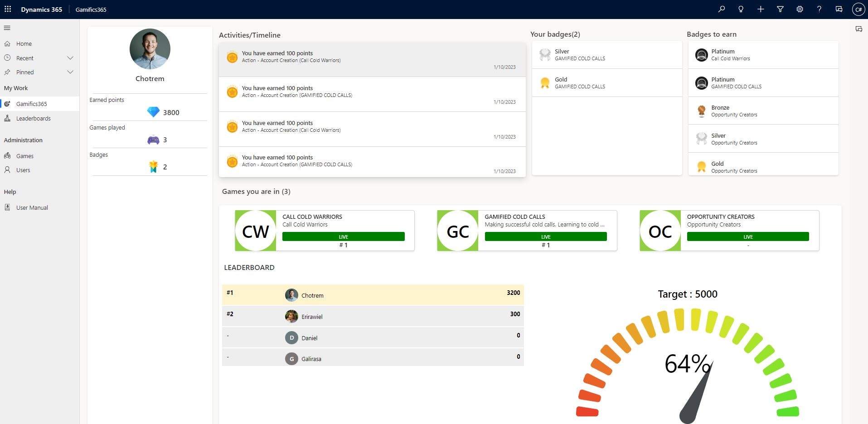Click the 300 score in the Erirawiel row
868x424 pixels.
[x=515, y=314]
